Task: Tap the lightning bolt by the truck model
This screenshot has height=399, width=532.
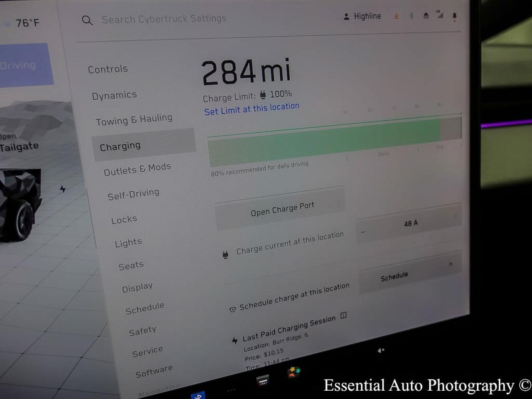Action: [63, 189]
